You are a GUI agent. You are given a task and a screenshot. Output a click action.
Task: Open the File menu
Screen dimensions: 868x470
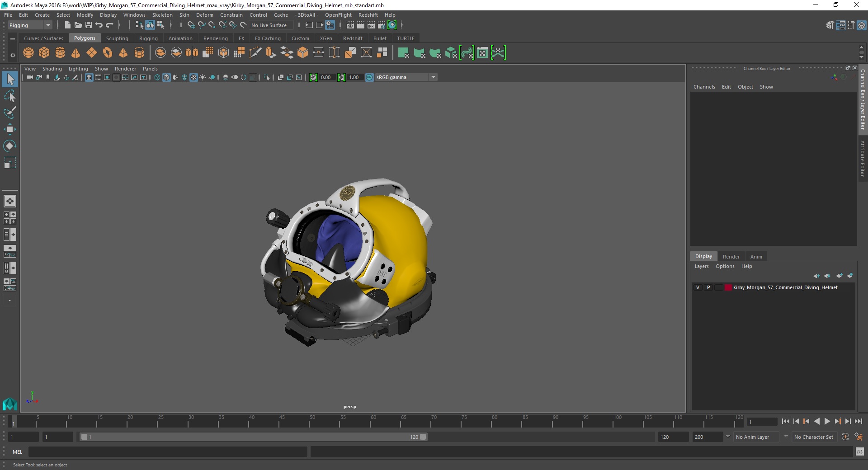(x=8, y=15)
